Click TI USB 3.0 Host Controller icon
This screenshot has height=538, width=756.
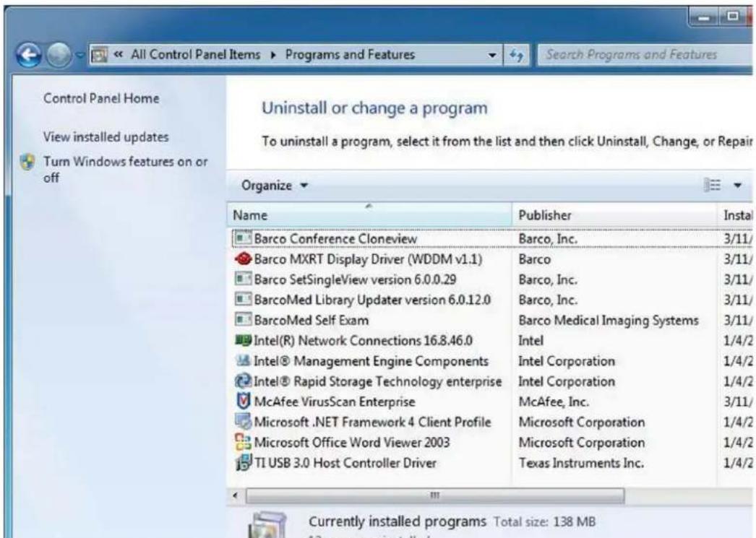[x=243, y=462]
